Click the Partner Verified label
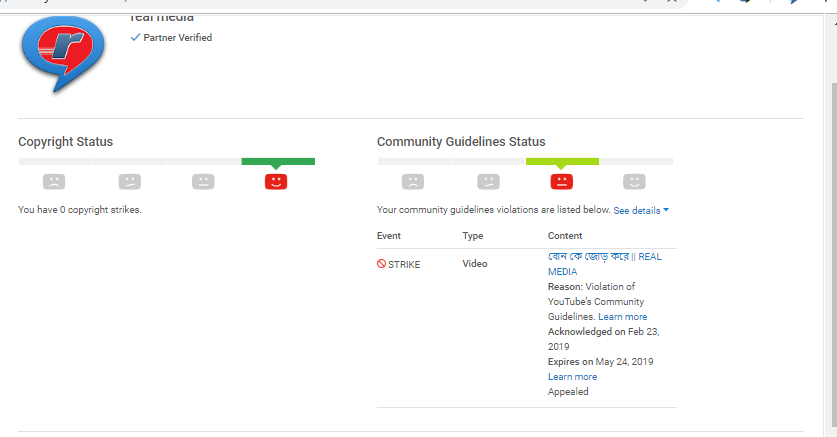The width and height of the screenshot is (837, 437). click(178, 38)
